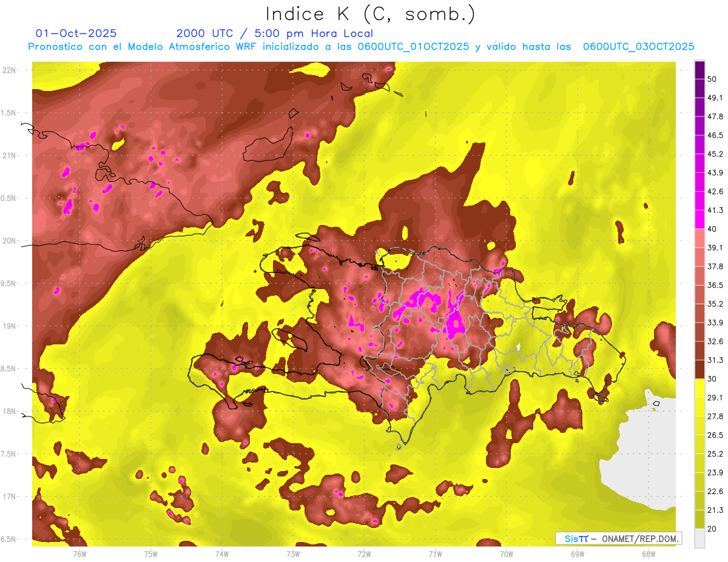Image resolution: width=728 pixels, height=562 pixels.
Task: Click the '18N' latitude axis label
Action: (10, 412)
